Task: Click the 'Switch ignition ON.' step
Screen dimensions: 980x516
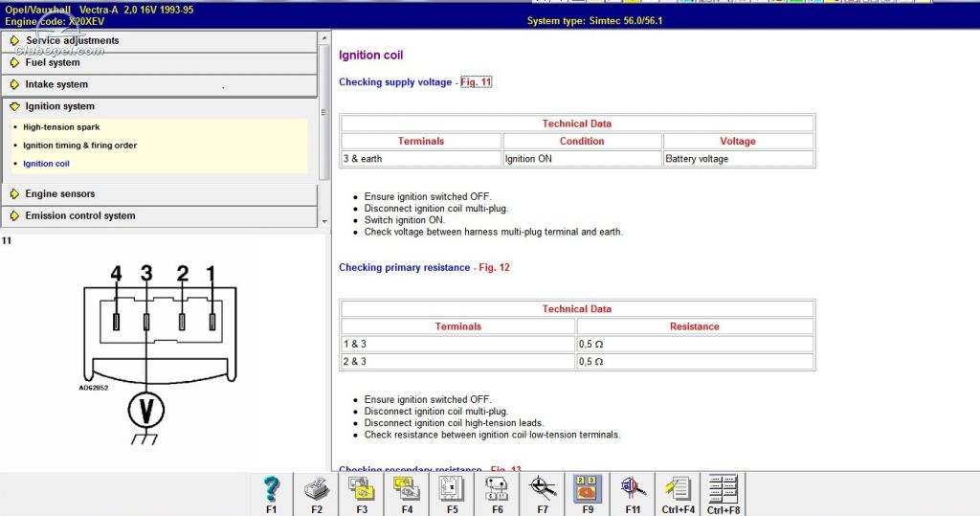Action: coord(405,220)
